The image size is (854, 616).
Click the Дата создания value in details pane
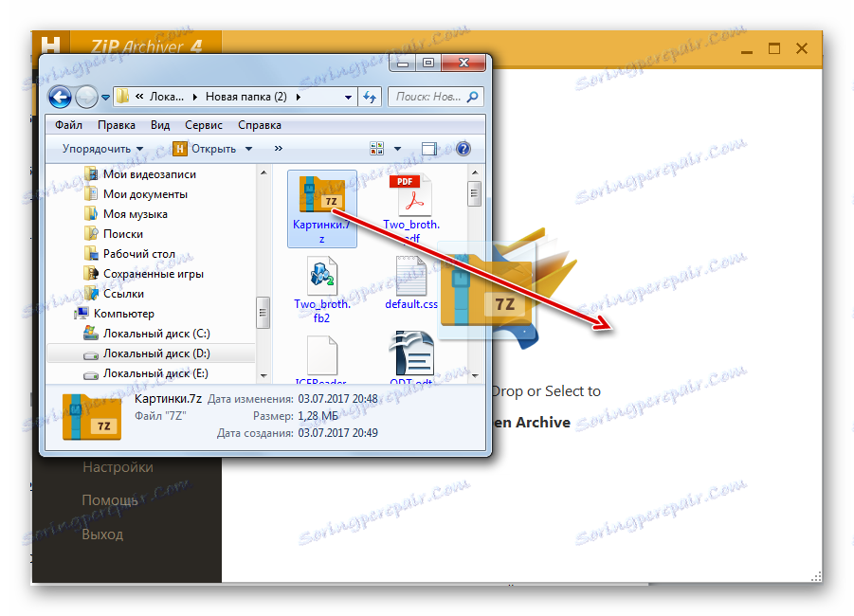pos(337,433)
